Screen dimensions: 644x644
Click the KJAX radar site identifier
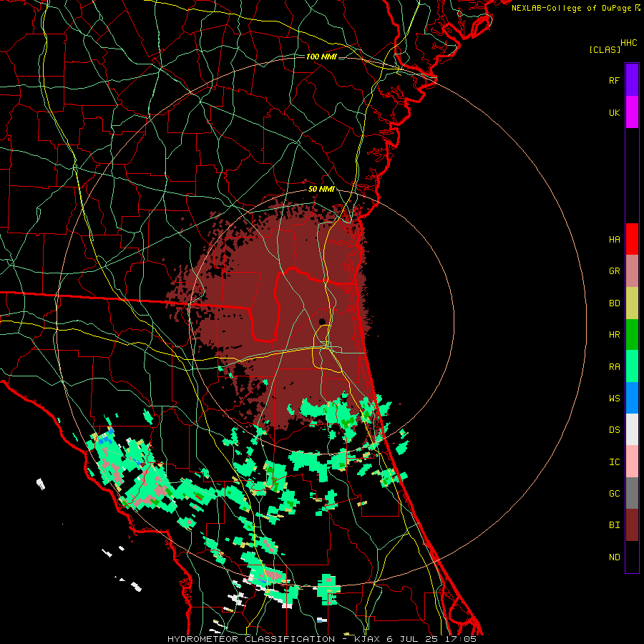pos(367,639)
